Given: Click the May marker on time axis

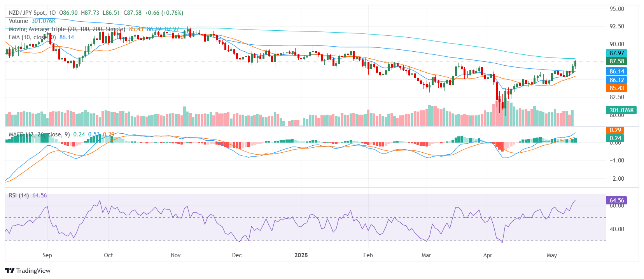Looking at the screenshot, I should [551, 255].
